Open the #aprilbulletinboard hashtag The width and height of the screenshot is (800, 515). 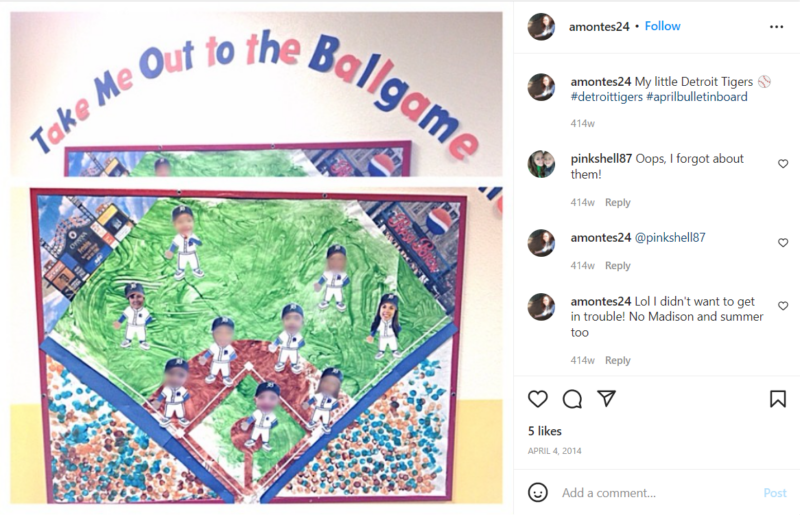click(696, 97)
